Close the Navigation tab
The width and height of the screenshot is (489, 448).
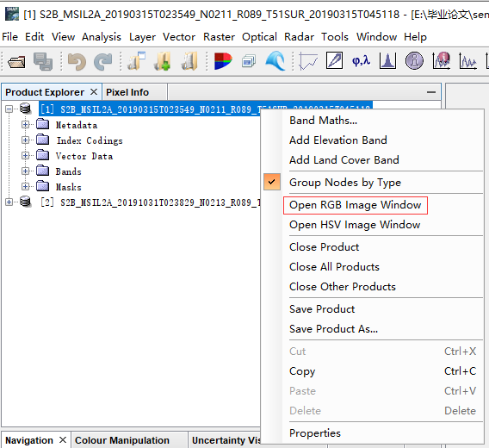(x=63, y=440)
